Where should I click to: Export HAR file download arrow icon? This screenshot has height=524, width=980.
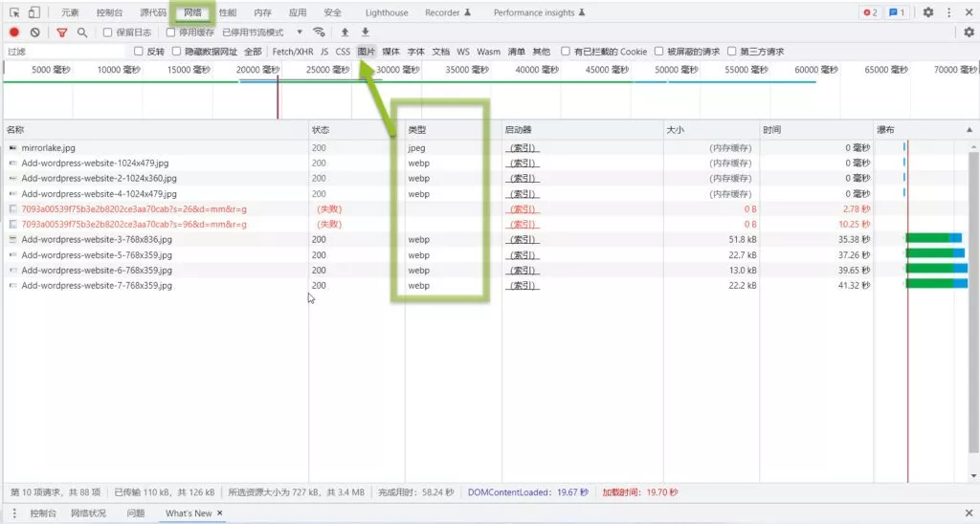pos(365,32)
